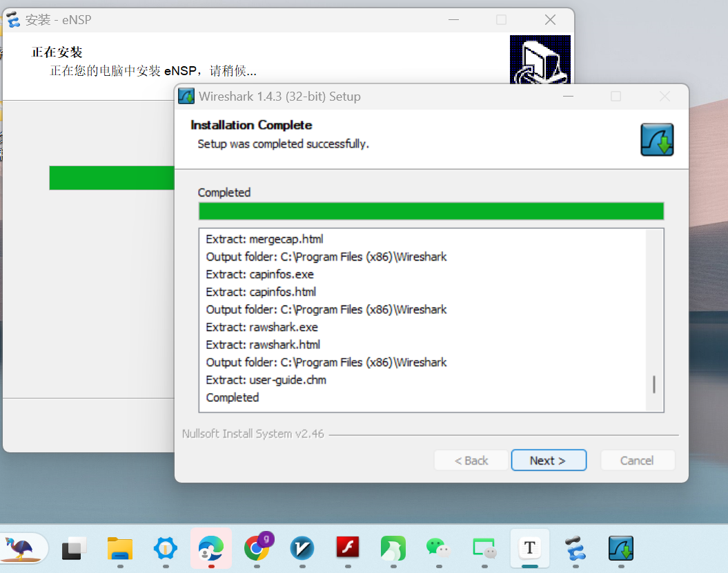Open Microsoft Edge from the taskbar
This screenshot has height=573, width=728.
coord(210,549)
